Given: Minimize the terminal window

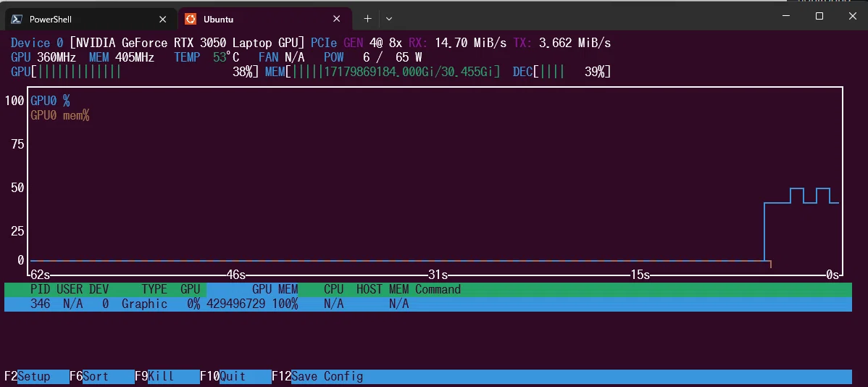Looking at the screenshot, I should (x=787, y=16).
